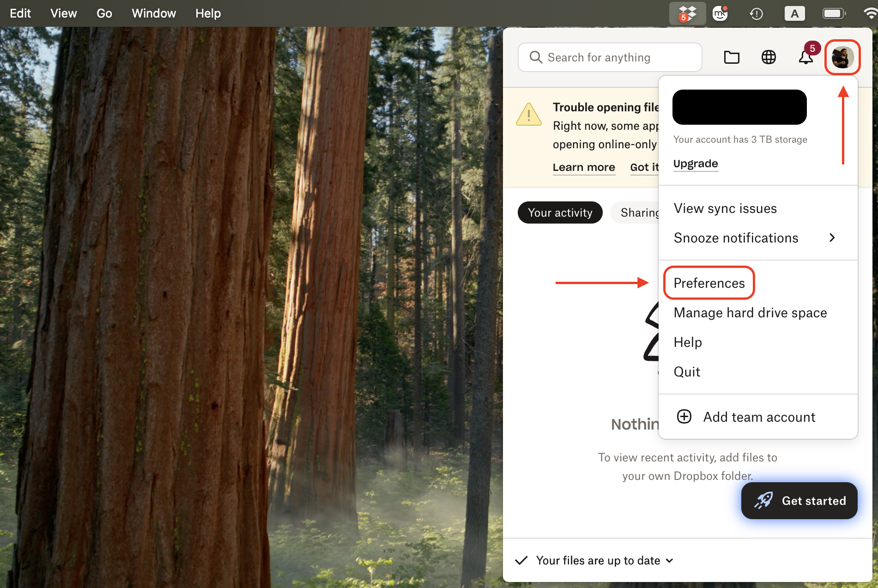Open notifications via the bell icon
This screenshot has width=878, height=588.
[805, 57]
